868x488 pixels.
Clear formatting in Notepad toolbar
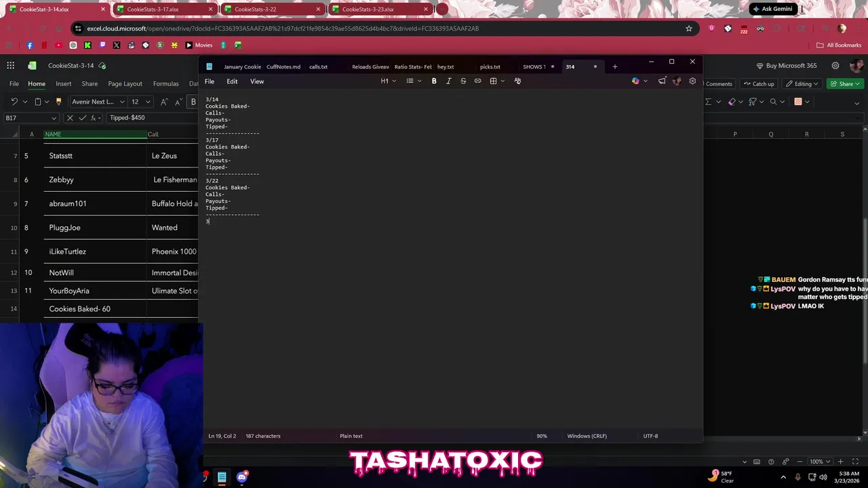point(517,81)
